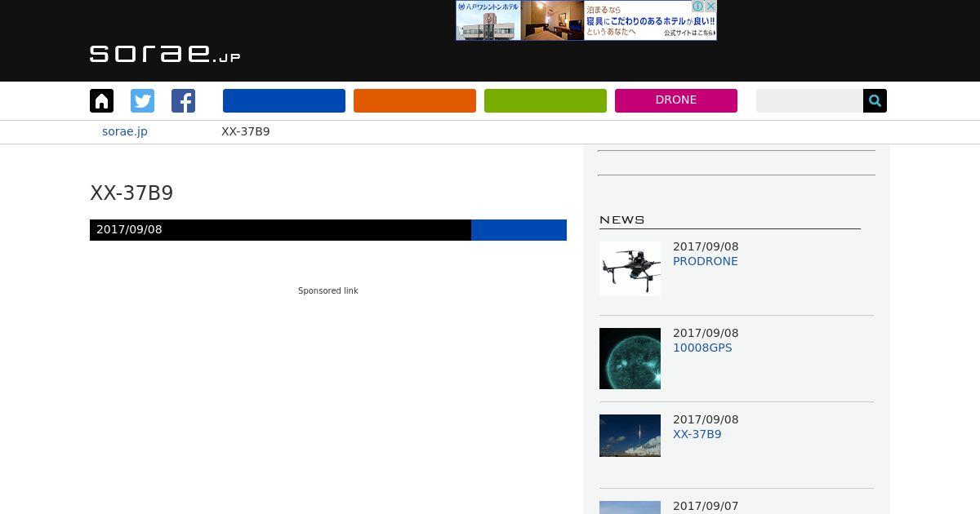Open the rocket launch news thumbnail
The height and width of the screenshot is (514, 980).
630,436
